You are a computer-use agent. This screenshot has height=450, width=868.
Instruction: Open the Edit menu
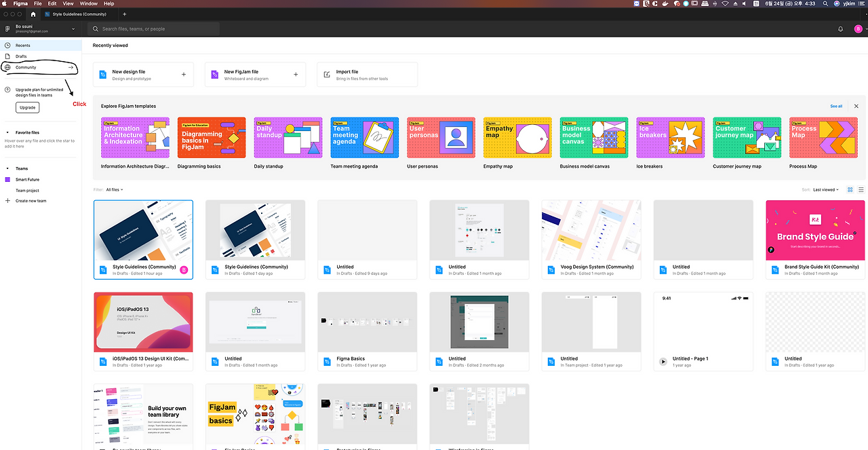[x=52, y=3]
